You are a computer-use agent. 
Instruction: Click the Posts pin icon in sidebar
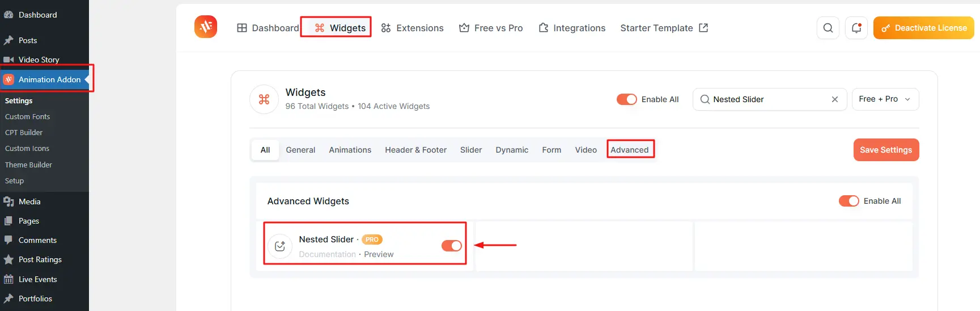coord(9,40)
